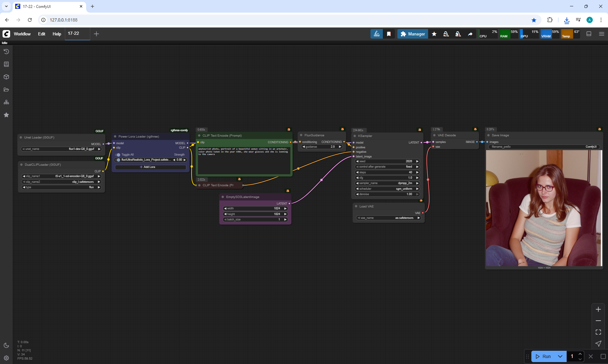608x364 pixels.
Task: Open the Model Library cube icon
Action: pos(6,77)
